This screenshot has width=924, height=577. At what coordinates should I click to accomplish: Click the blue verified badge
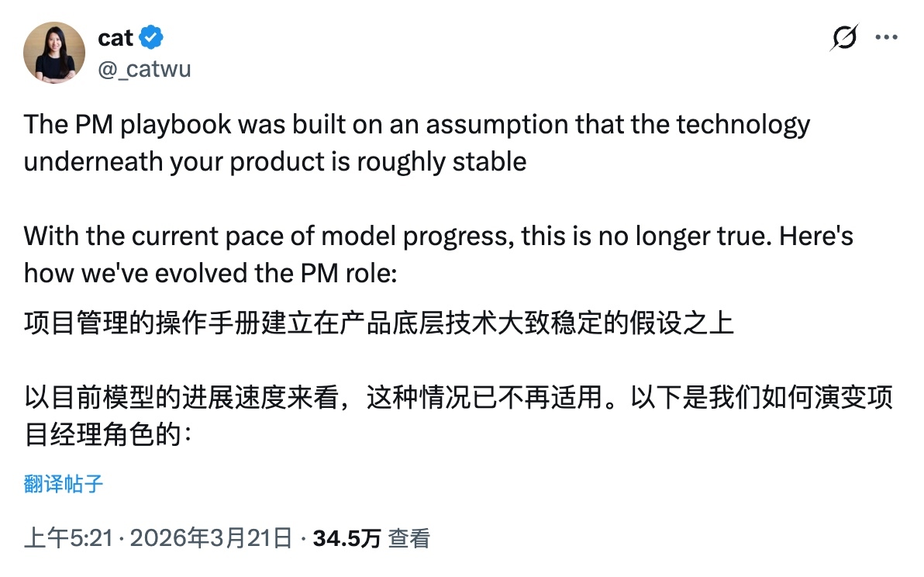tap(150, 37)
